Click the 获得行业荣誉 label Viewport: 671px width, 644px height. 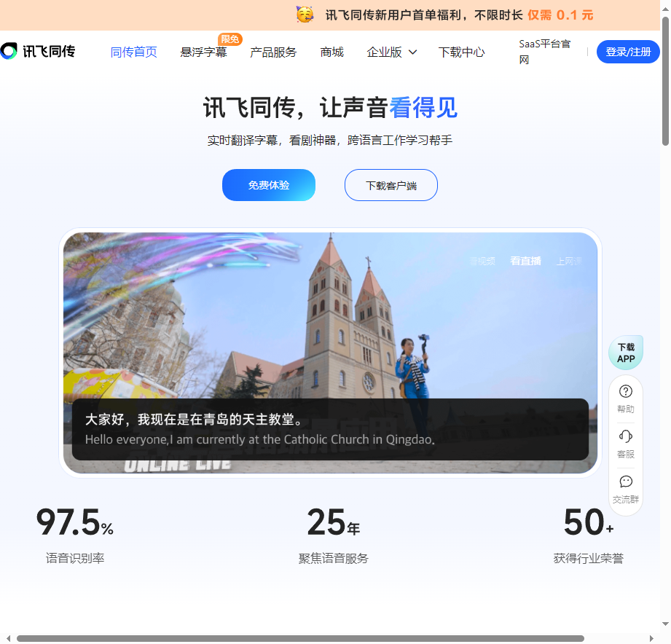[589, 558]
